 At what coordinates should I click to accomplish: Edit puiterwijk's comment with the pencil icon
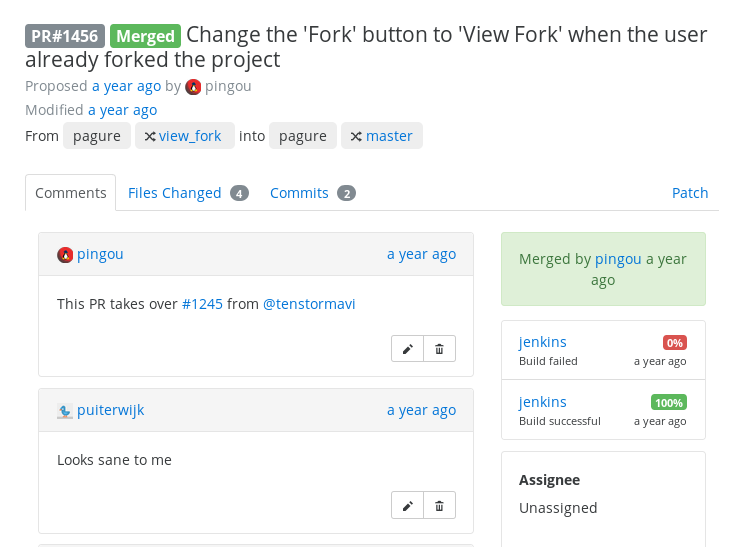pyautogui.click(x=407, y=505)
